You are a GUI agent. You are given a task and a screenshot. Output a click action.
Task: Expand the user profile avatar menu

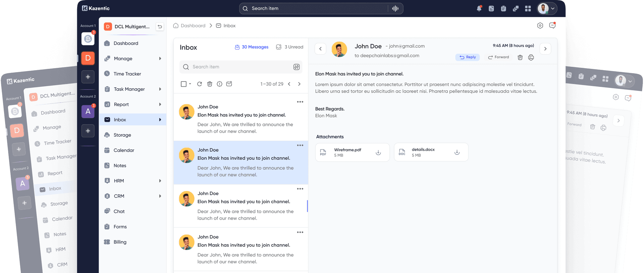click(x=547, y=8)
